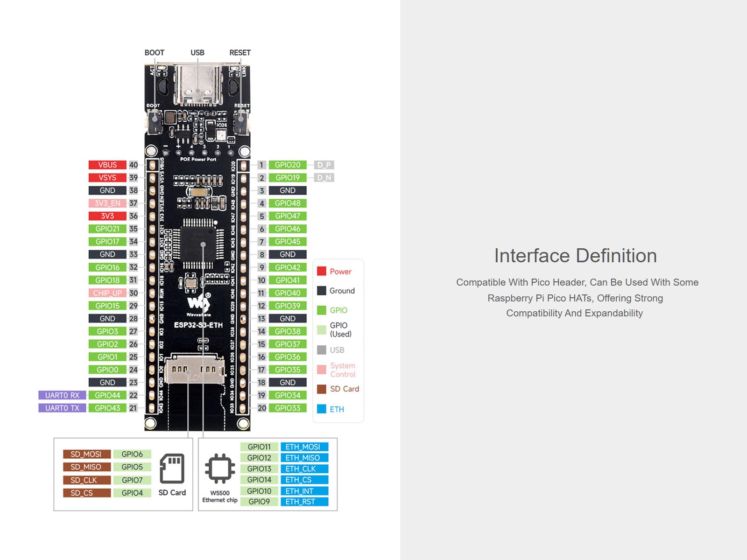Select the red Power legend swatch

point(322,271)
